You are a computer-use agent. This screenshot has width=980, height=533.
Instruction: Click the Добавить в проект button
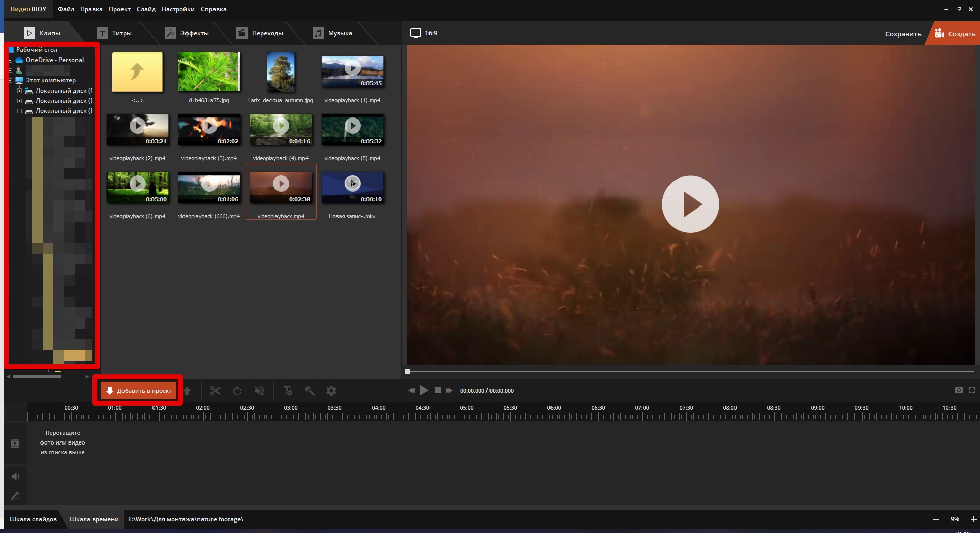pos(138,391)
